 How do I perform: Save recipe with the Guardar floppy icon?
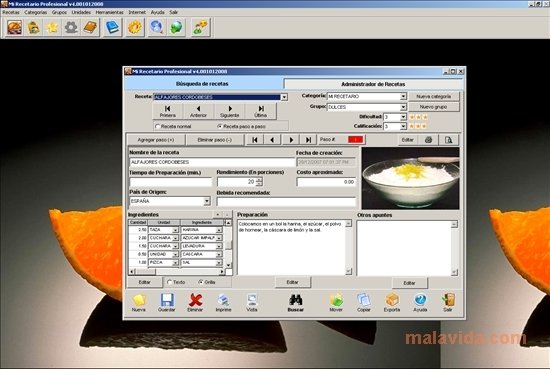167,303
